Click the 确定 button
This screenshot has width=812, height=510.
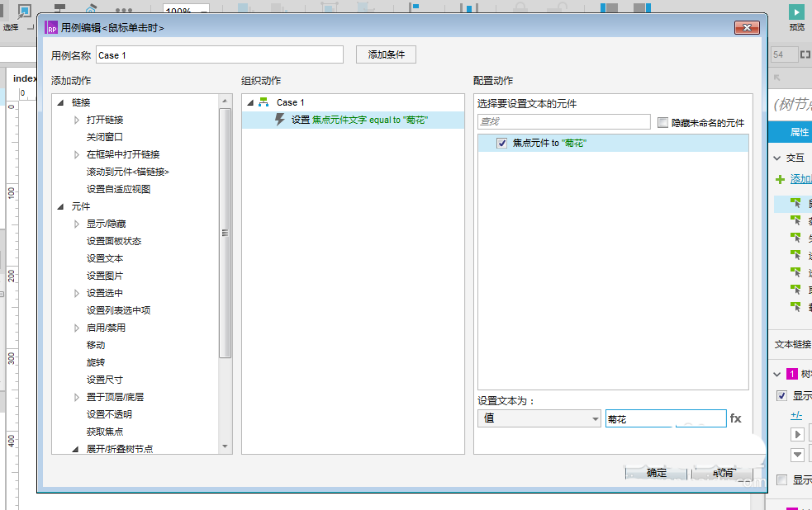point(656,472)
